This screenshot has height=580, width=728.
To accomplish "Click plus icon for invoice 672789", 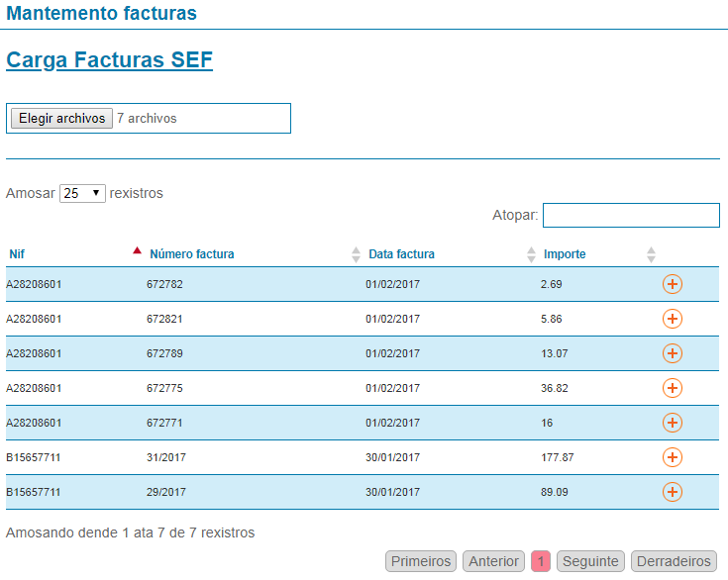I will tap(672, 353).
